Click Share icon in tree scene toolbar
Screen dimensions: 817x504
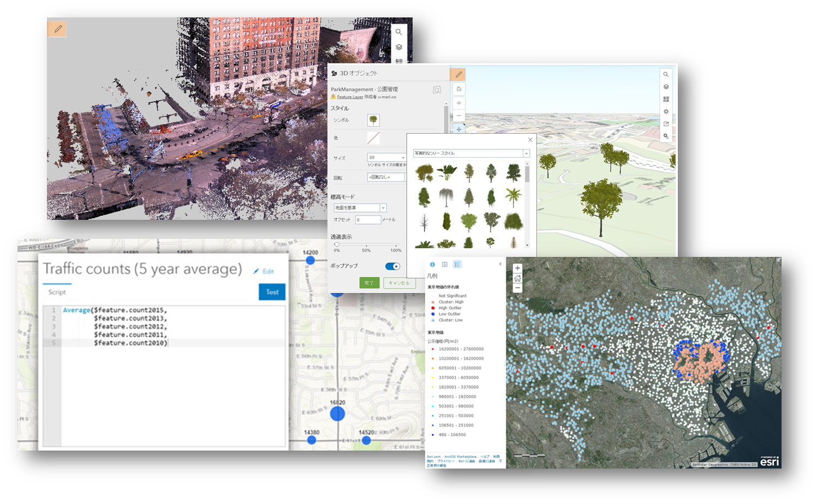click(666, 124)
